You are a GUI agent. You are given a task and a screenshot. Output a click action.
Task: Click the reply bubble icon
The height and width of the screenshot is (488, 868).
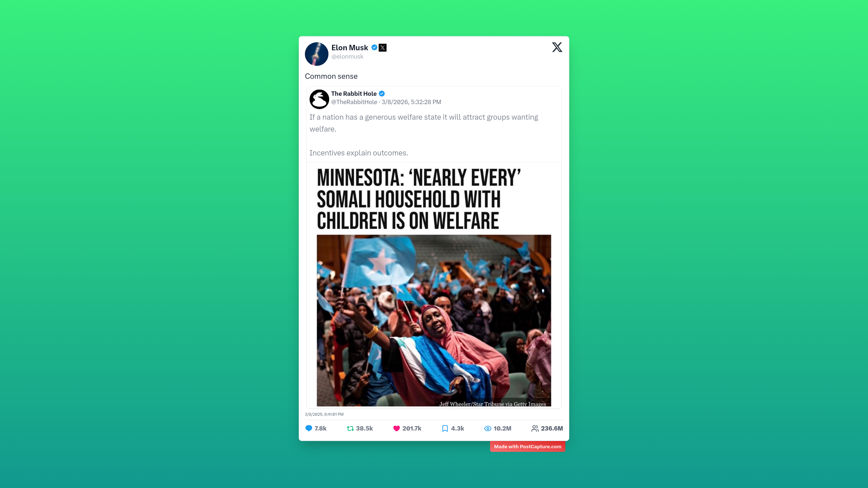point(309,428)
